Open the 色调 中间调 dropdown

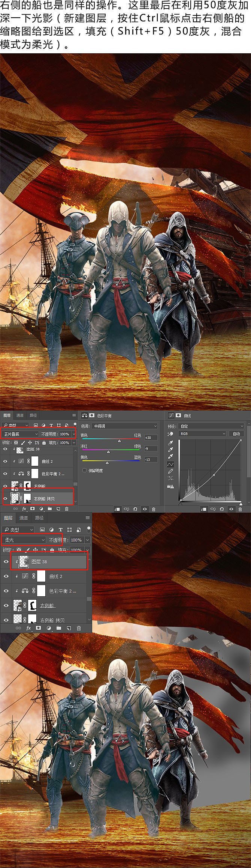pyautogui.click(x=124, y=426)
